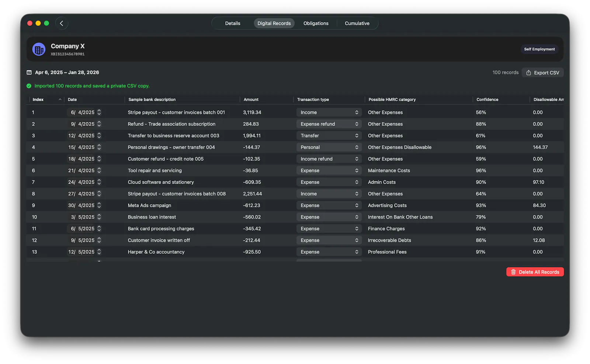
Task: Click Sample bank description column header
Action: click(x=152, y=100)
